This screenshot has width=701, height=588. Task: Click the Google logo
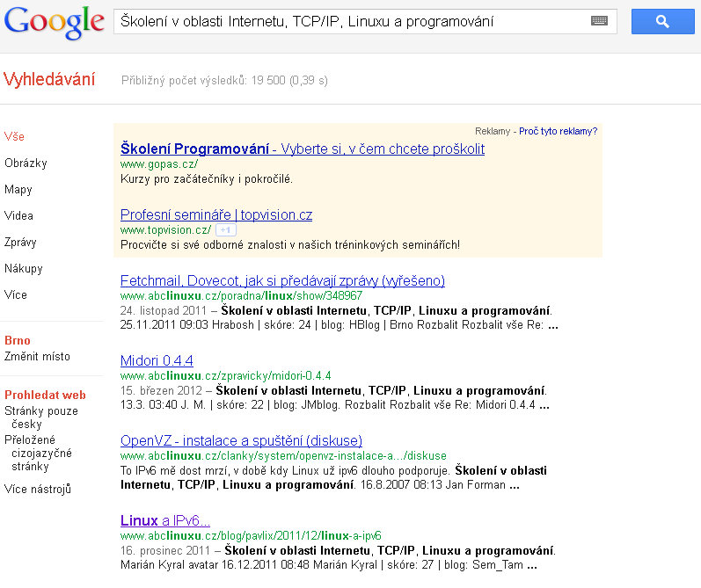(x=55, y=23)
